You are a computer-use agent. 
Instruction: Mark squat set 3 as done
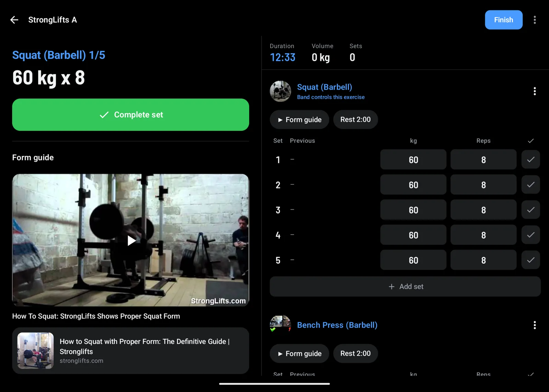click(x=530, y=210)
